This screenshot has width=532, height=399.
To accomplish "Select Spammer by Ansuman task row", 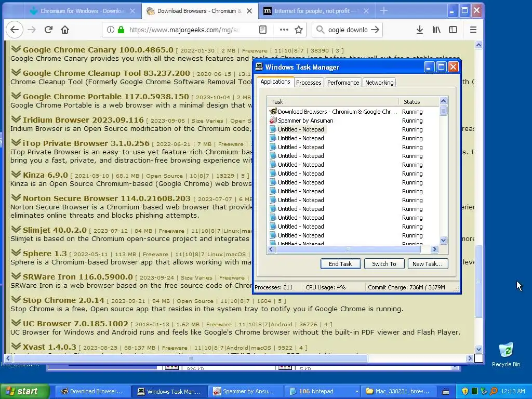I will (353, 121).
